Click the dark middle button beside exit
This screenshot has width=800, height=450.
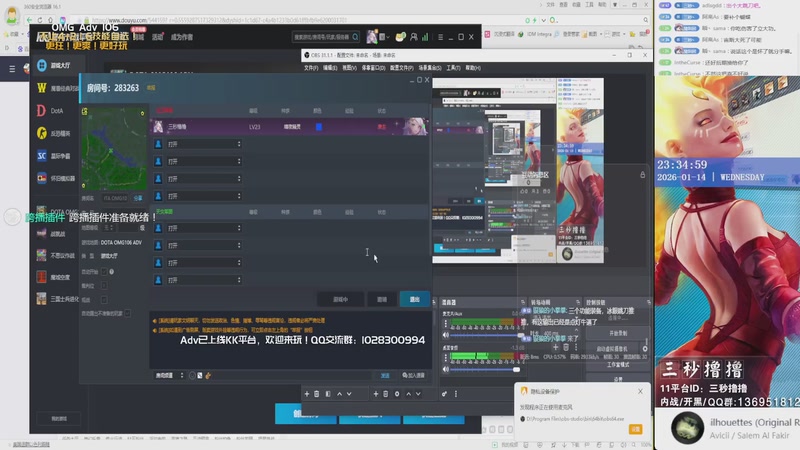point(382,299)
